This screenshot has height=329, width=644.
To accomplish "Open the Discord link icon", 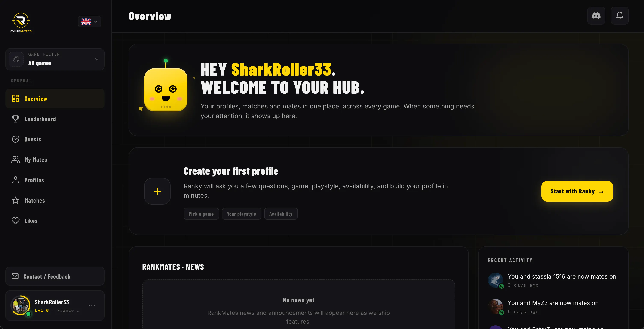I will (x=596, y=16).
